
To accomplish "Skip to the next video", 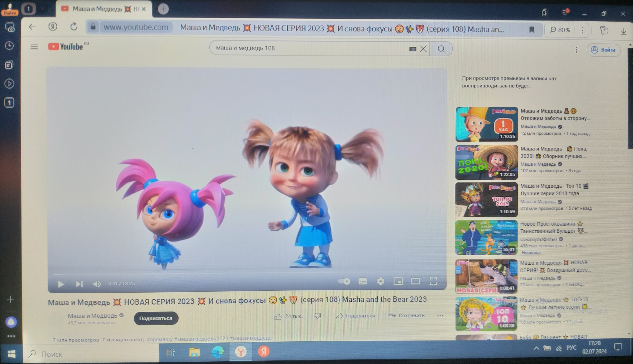I will [x=79, y=284].
